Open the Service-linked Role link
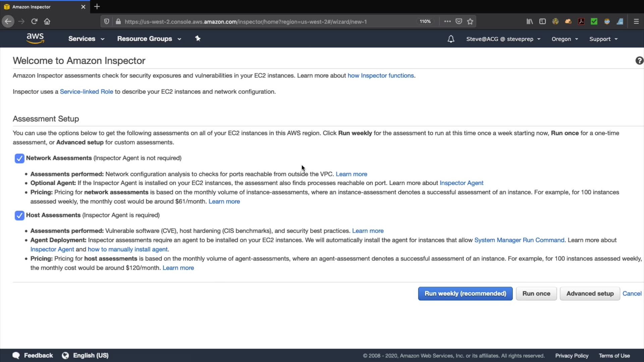644x362 pixels. coord(86,92)
